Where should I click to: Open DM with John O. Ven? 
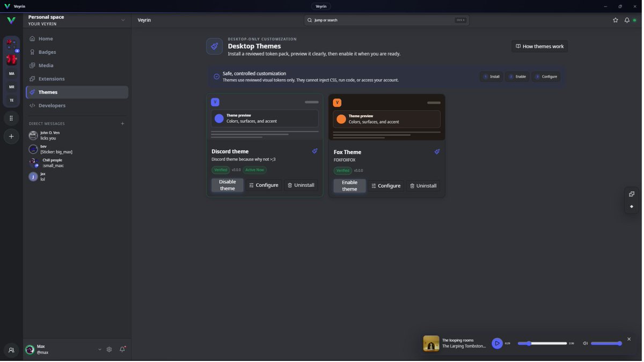tap(77, 136)
